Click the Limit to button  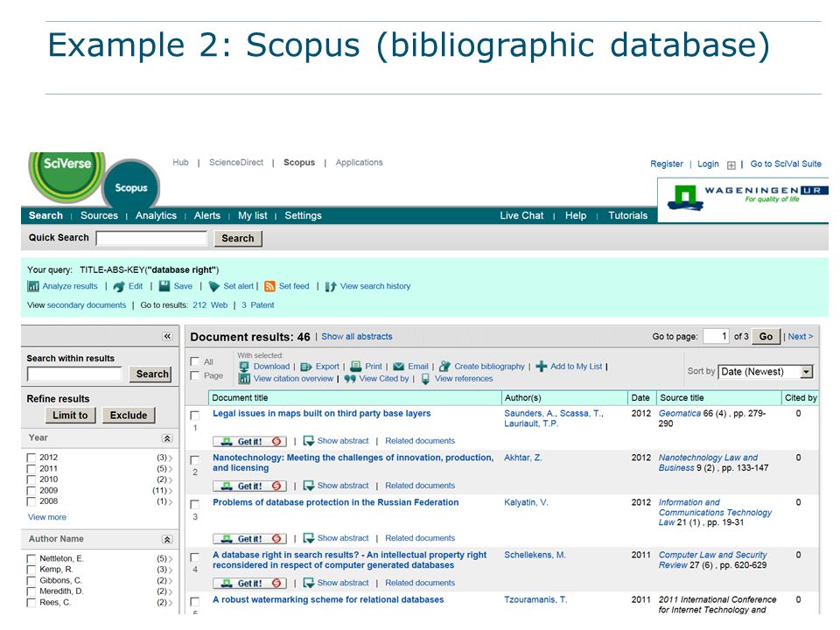70,415
